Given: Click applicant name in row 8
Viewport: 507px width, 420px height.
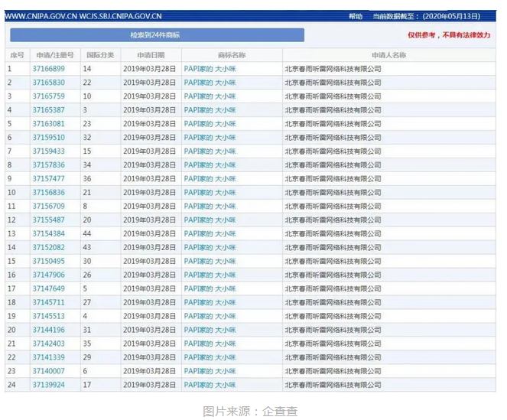Looking at the screenshot, I should [x=333, y=165].
